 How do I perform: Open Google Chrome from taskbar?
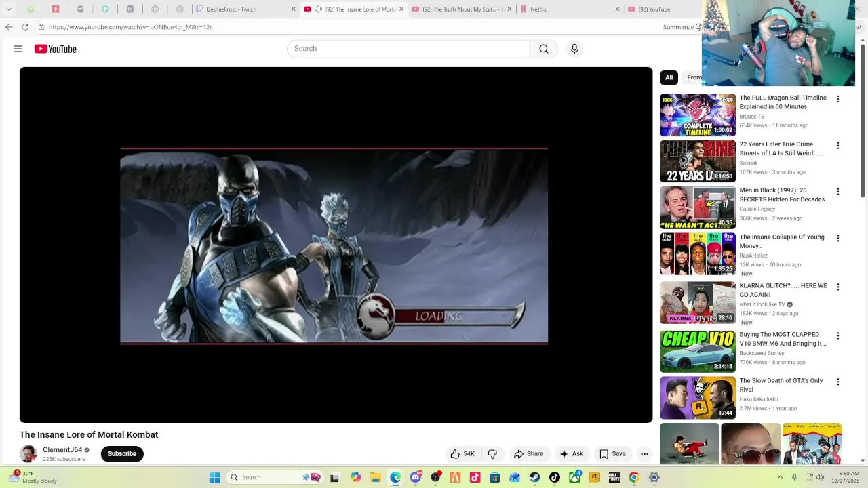tap(634, 477)
